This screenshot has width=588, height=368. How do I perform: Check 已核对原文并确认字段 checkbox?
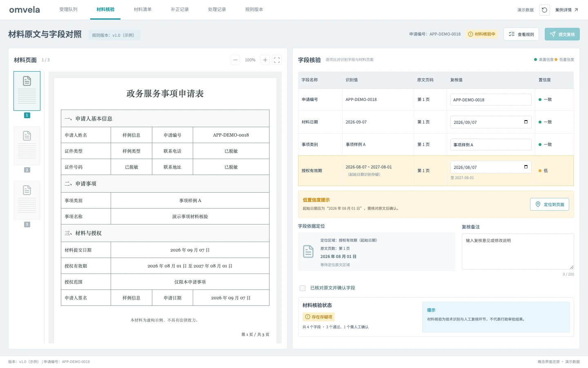(303, 288)
